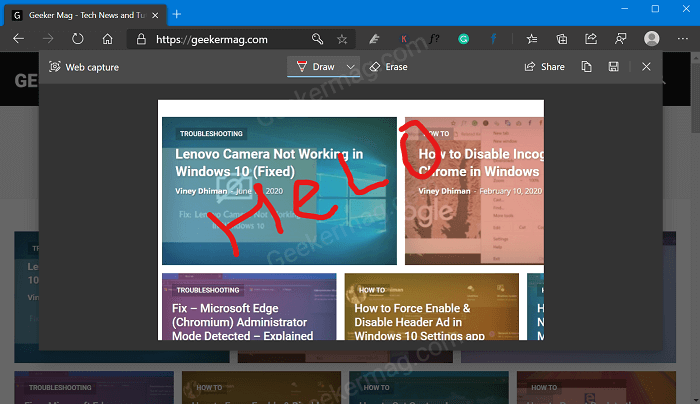Image resolution: width=700 pixels, height=404 pixels.
Task: Click How to Force Enable Header Ad article
Action: [x=419, y=322]
